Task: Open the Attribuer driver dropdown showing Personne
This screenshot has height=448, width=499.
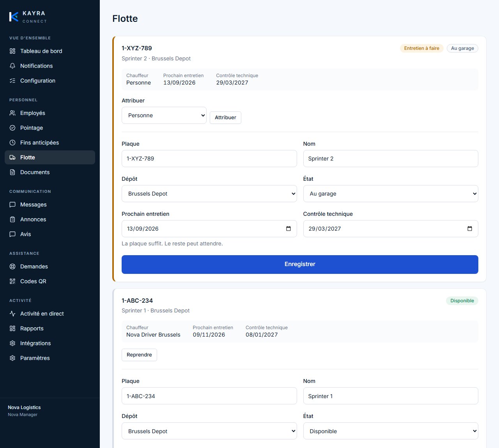Action: point(164,115)
